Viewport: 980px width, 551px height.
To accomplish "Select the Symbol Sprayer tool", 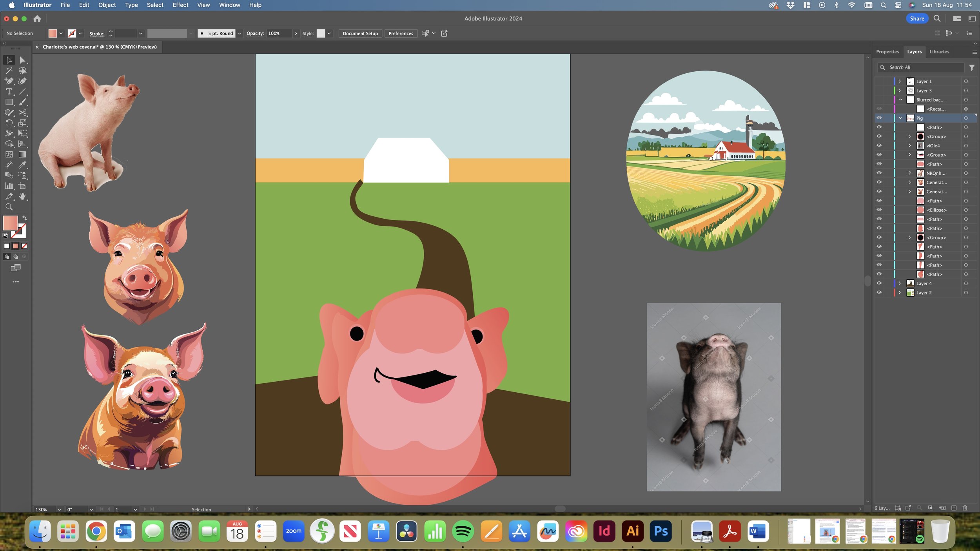I will 22,176.
